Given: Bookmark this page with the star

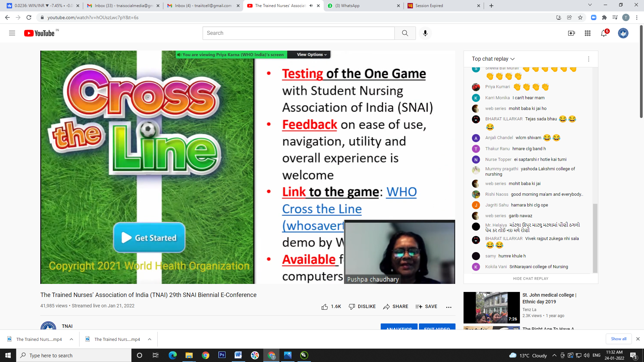Looking at the screenshot, I should (580, 17).
